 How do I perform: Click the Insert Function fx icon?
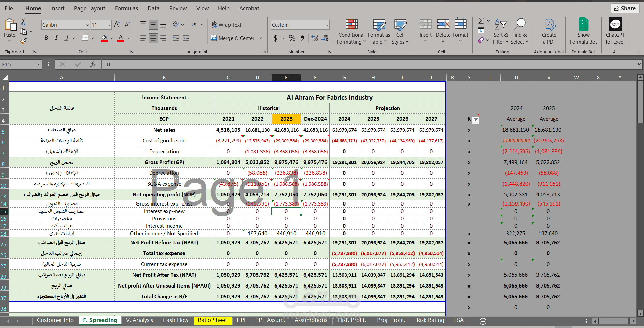pos(93,64)
